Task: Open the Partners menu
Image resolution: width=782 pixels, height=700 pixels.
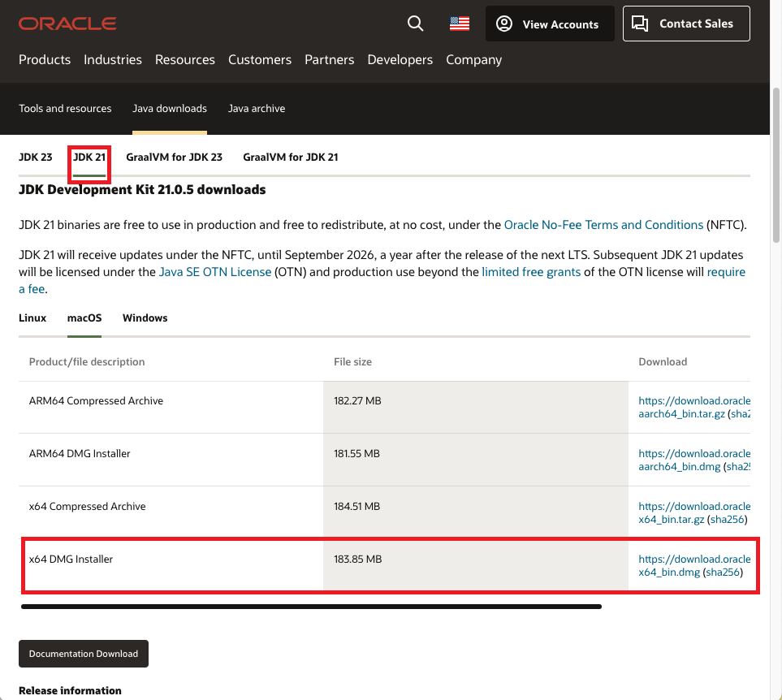Action: click(x=329, y=60)
